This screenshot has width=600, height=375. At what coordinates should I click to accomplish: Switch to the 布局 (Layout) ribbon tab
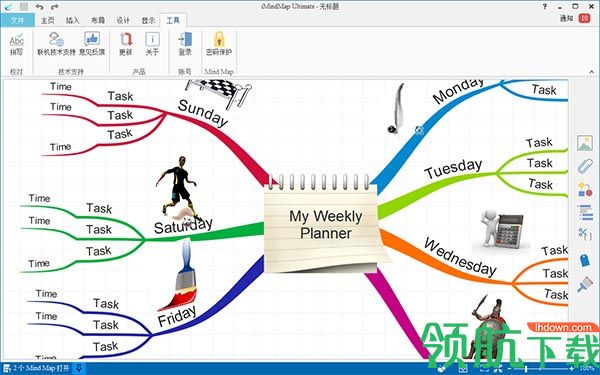[98, 20]
